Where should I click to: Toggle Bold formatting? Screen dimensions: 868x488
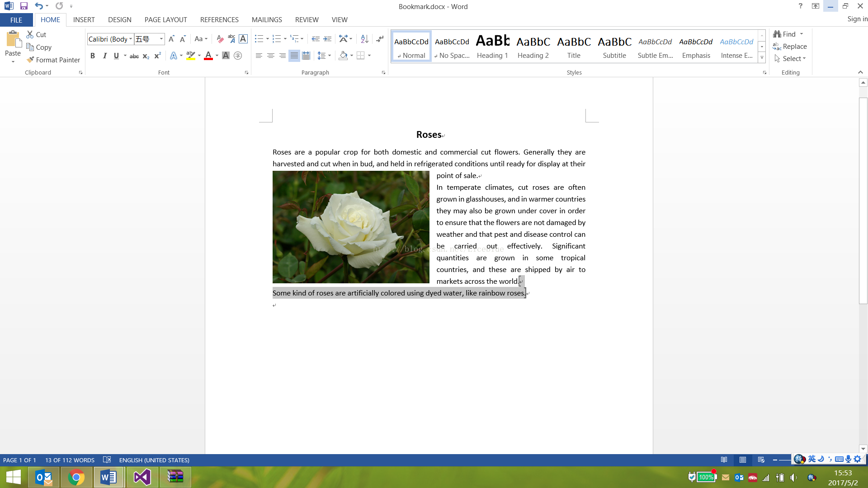(93, 56)
